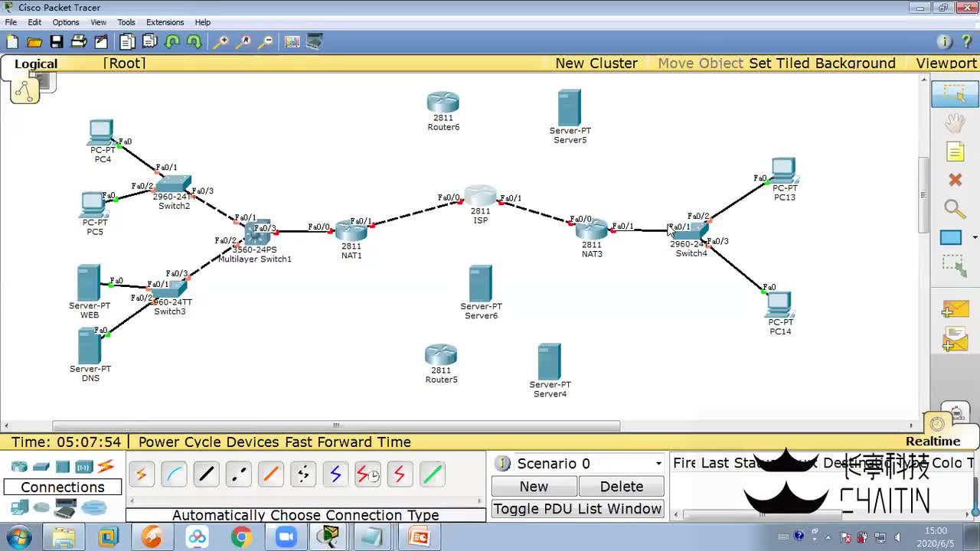Choose Connections device category
The image size is (980, 551).
[106, 466]
